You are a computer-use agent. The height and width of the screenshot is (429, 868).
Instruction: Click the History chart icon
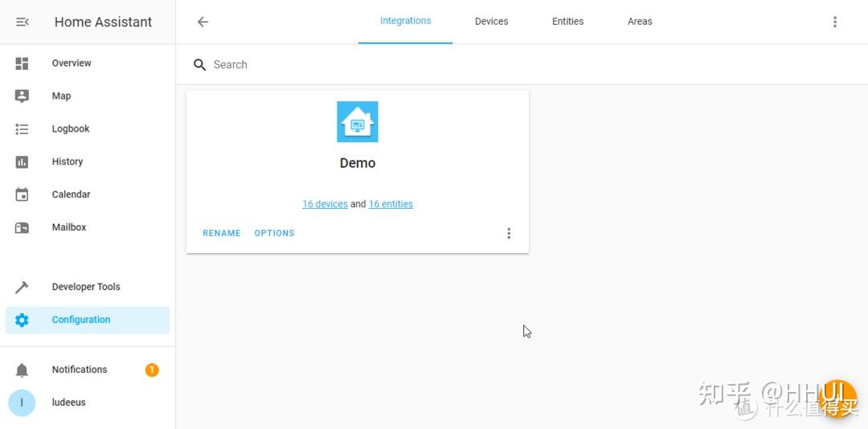click(x=22, y=161)
